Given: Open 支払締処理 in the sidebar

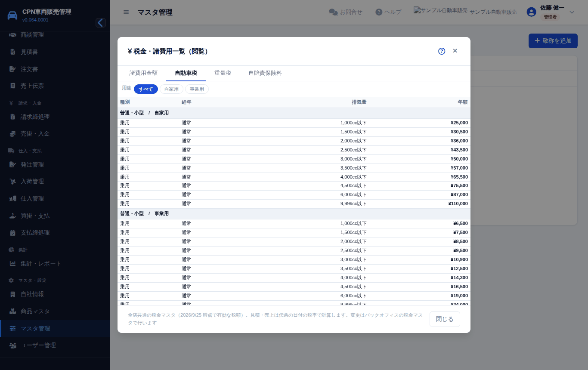Looking at the screenshot, I should (x=55, y=232).
